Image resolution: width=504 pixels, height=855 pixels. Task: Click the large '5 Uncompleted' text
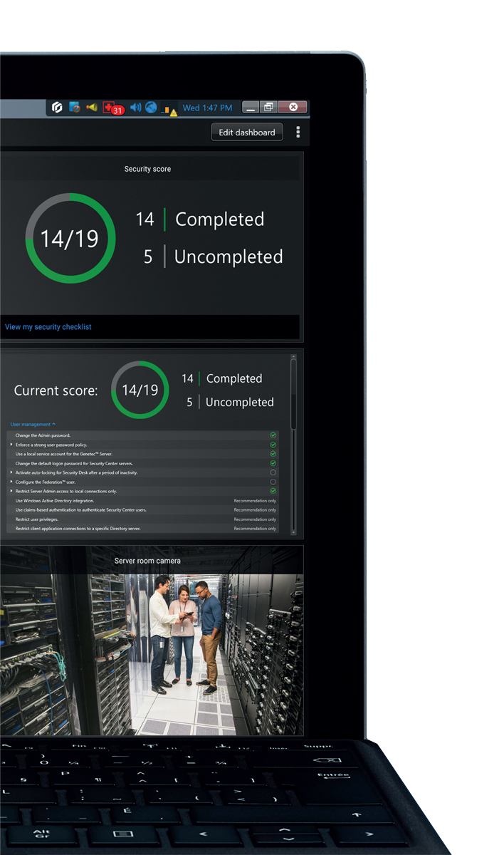(x=213, y=256)
